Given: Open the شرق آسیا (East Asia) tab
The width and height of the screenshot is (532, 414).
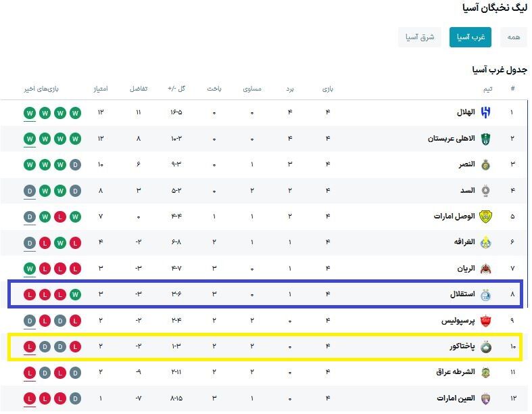Looking at the screenshot, I should pyautogui.click(x=420, y=37).
